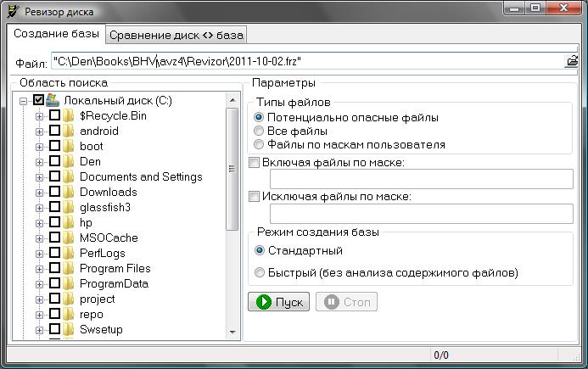Click the folder icon beside MSOCache
This screenshot has width=588, height=369.
69,238
